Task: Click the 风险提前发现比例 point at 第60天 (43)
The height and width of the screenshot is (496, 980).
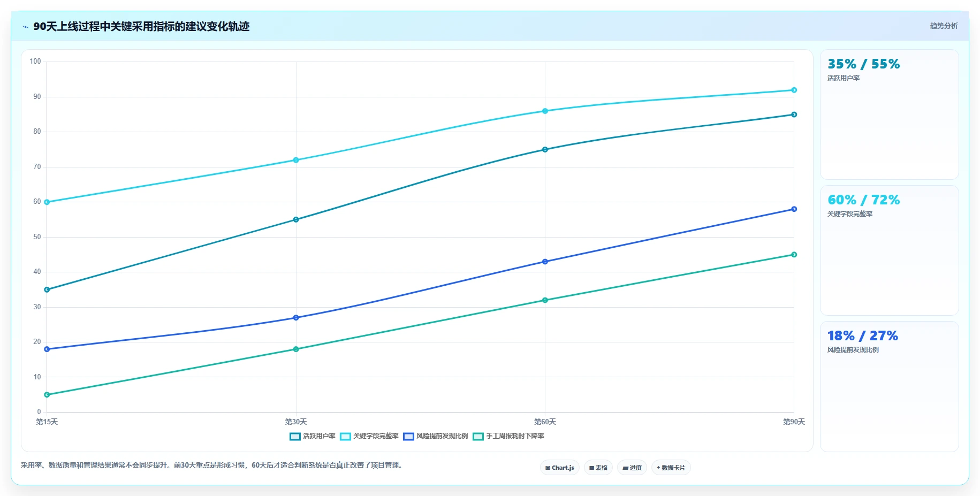Action: pos(545,262)
